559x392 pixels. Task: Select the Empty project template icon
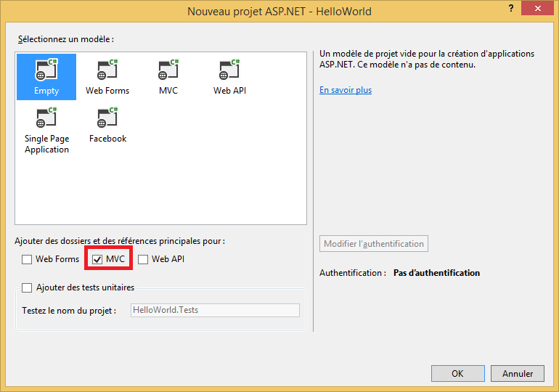(46, 77)
